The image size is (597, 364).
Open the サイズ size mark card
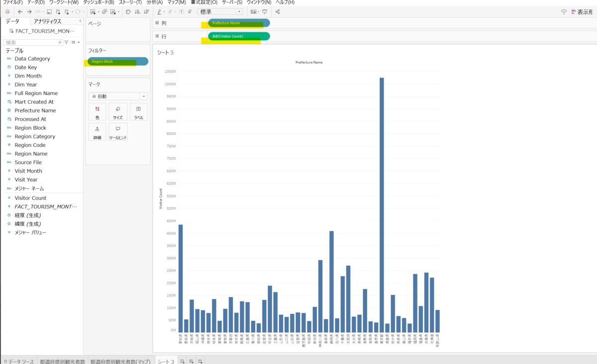(x=118, y=112)
